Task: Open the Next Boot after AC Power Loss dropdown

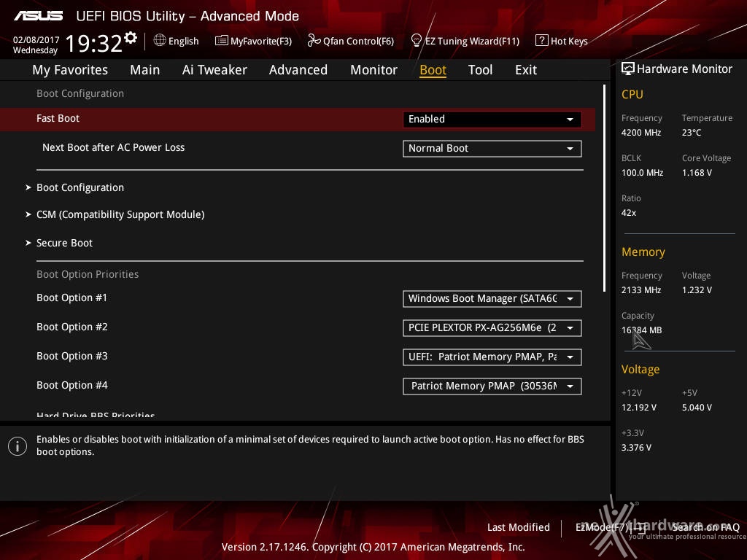Action: [x=492, y=149]
